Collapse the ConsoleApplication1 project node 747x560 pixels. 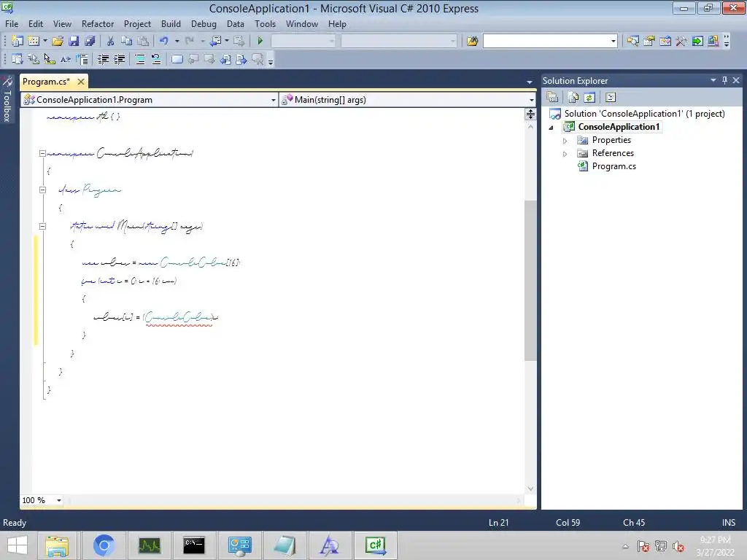point(551,127)
